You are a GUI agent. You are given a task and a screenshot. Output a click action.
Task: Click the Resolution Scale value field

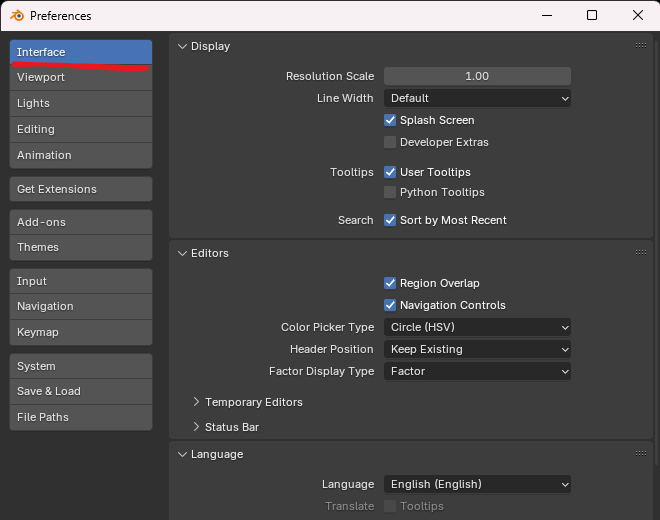pyautogui.click(x=477, y=76)
